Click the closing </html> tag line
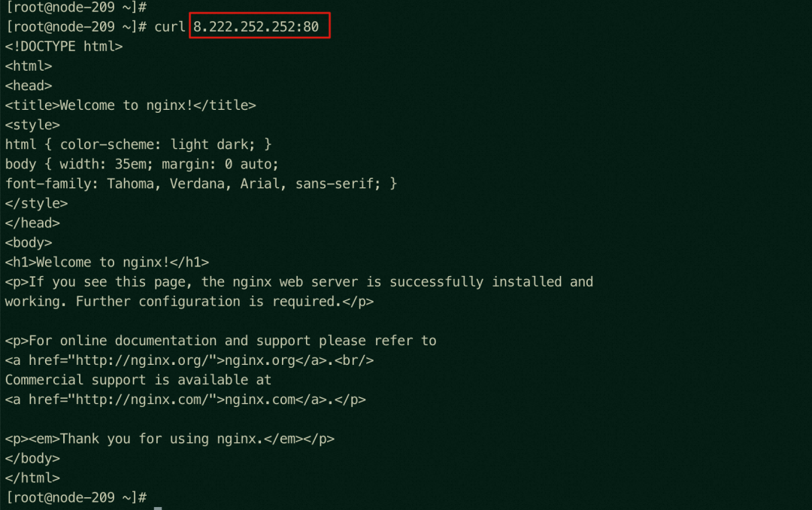Image resolution: width=812 pixels, height=510 pixels. click(32, 478)
